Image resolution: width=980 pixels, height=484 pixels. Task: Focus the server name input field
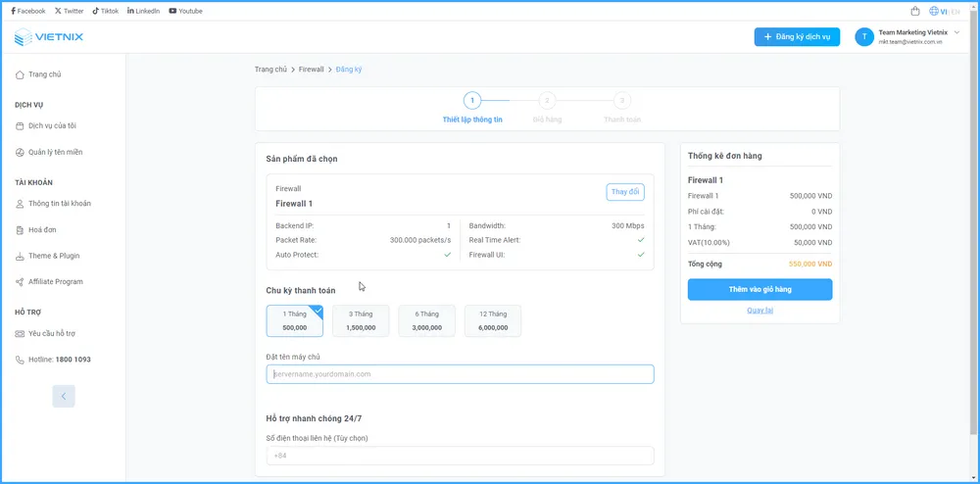pyautogui.click(x=460, y=374)
